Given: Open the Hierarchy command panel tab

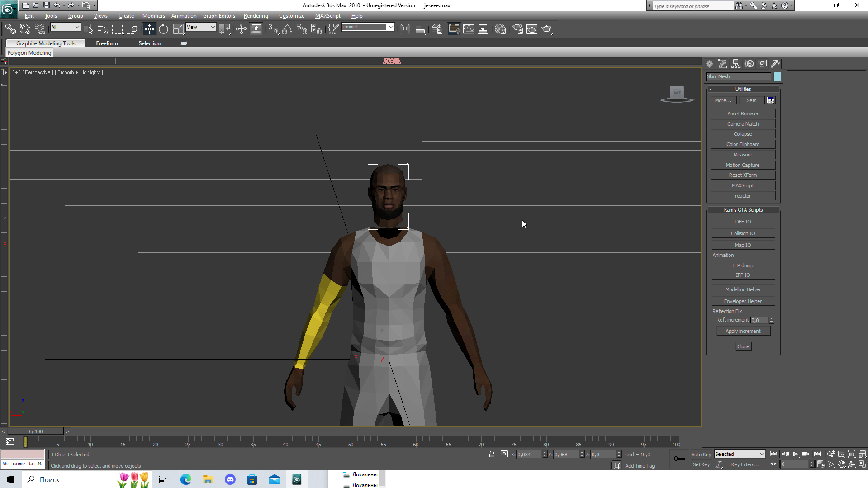Looking at the screenshot, I should click(736, 64).
